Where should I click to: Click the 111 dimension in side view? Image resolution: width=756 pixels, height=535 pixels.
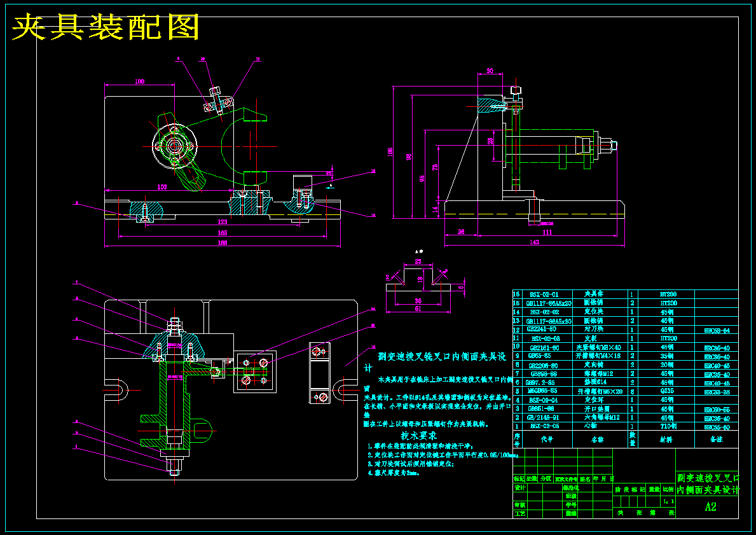(547, 233)
